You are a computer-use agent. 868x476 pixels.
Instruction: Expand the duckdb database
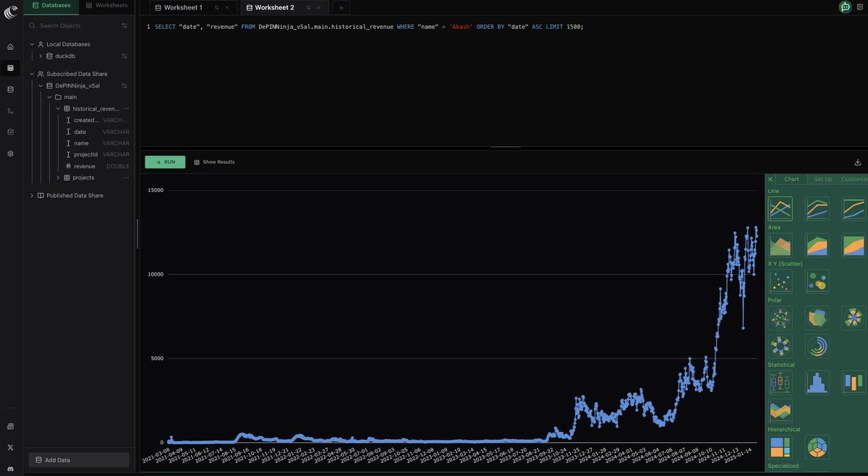click(x=41, y=56)
